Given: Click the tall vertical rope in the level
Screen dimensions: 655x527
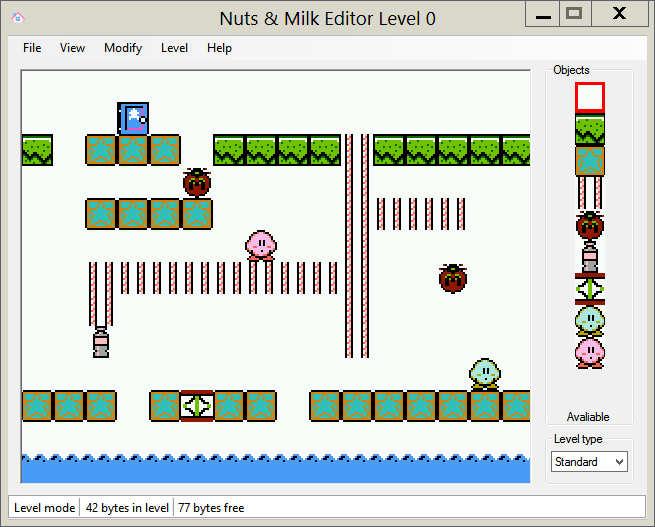Looking at the screenshot, I should 357,246.
